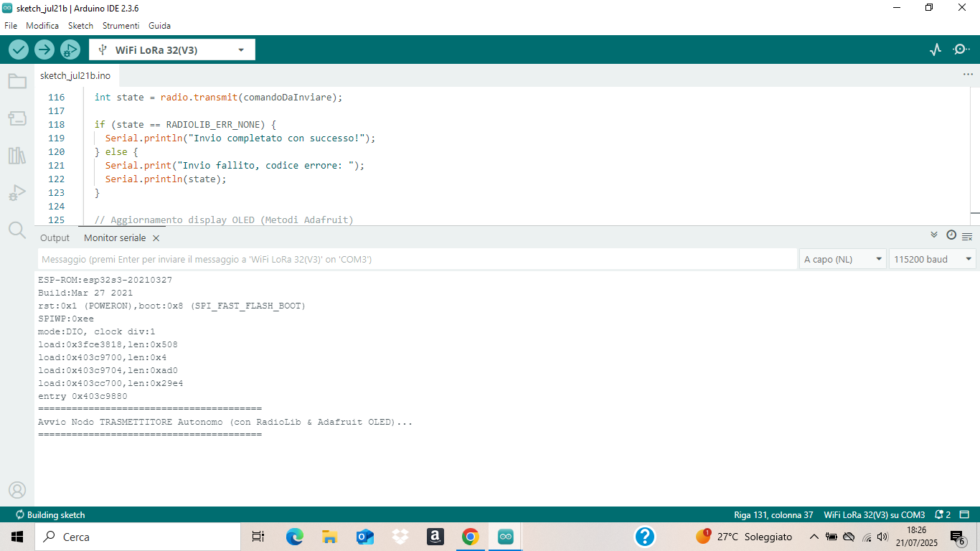This screenshot has height=551, width=980.
Task: Click the Cerca taskbar search box
Action: pos(138,537)
